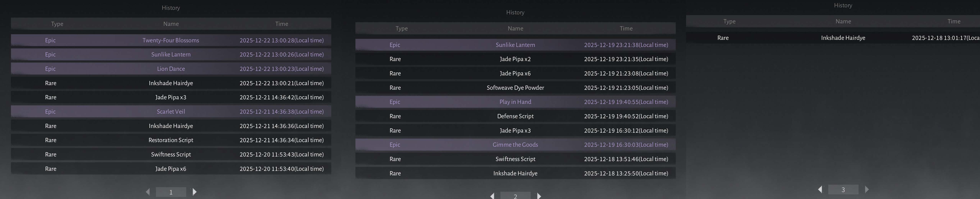Click the Epic type in Scarlet Veil row

point(50,112)
